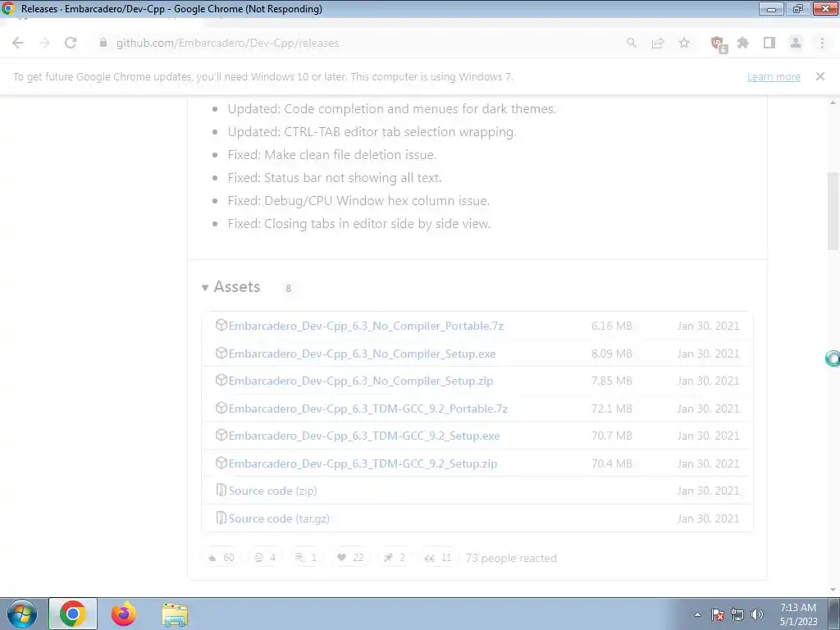Bookmark this page with the star
This screenshot has width=840, height=630.
coord(684,43)
